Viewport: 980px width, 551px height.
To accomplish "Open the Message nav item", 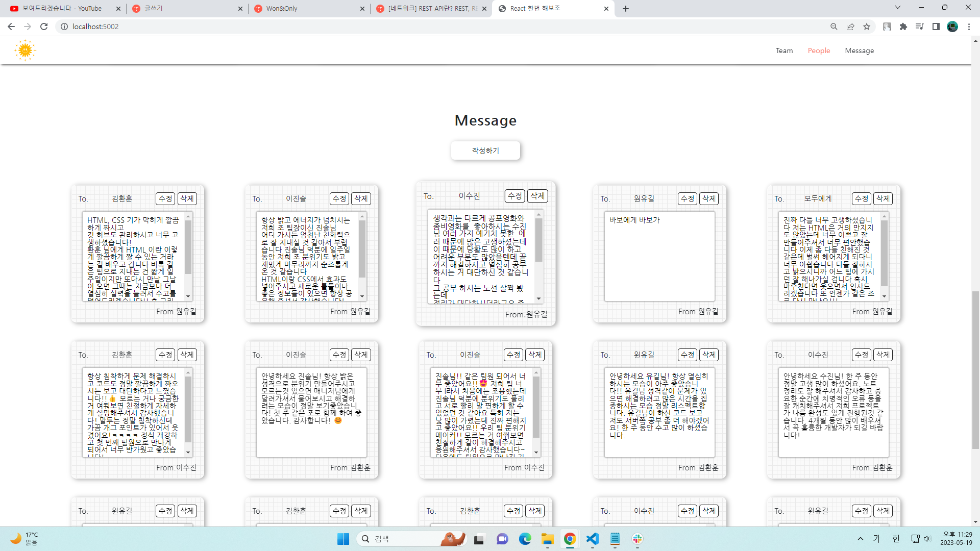I will coord(859,51).
